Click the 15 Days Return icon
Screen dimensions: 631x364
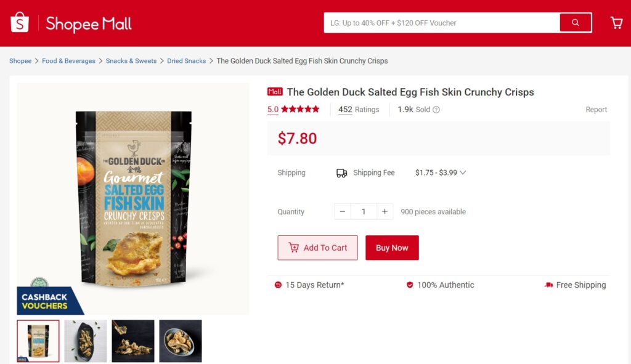point(278,285)
